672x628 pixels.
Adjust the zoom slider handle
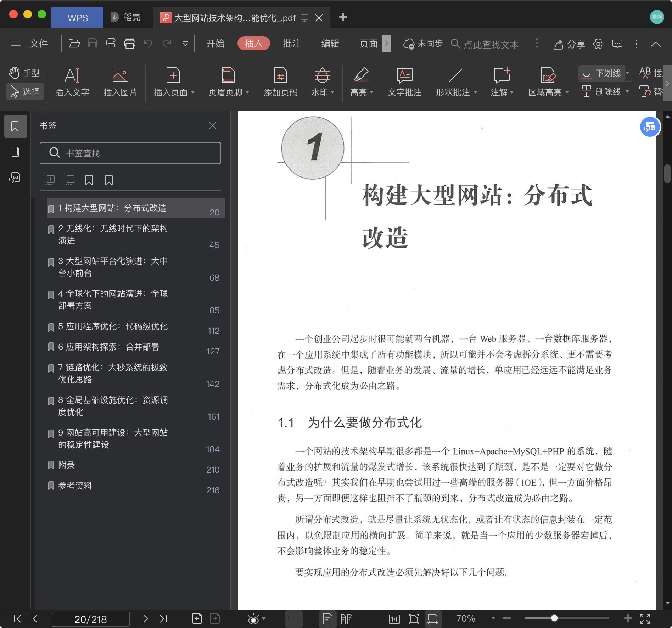coord(554,618)
